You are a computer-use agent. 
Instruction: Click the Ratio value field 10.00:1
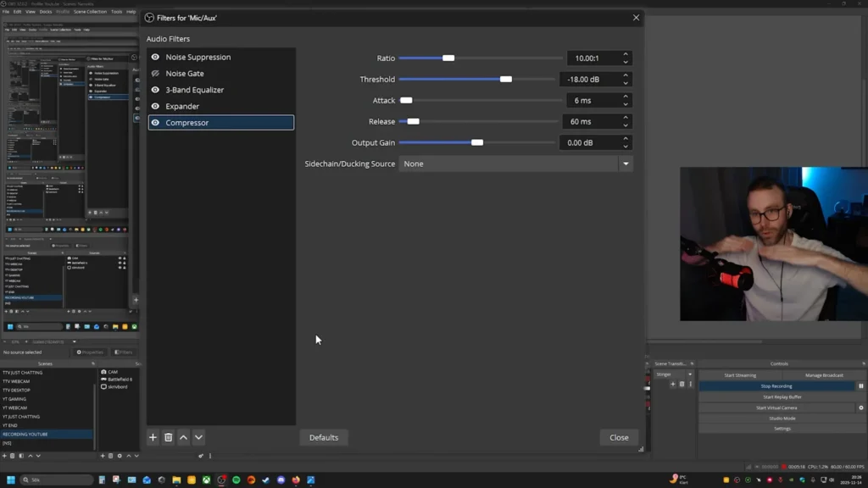click(x=593, y=58)
